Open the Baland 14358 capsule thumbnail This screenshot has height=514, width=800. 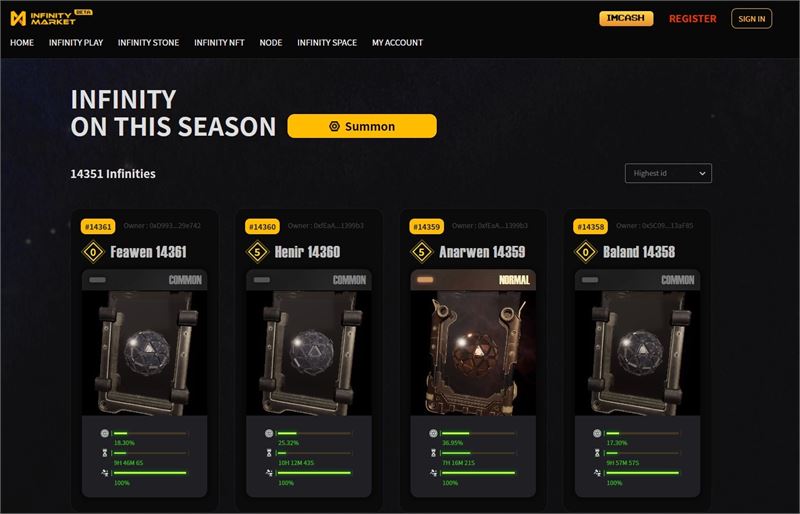637,353
